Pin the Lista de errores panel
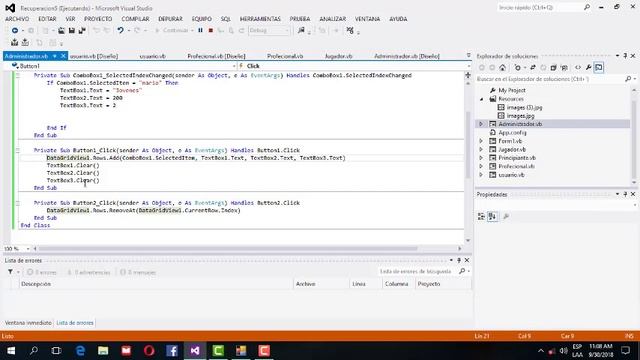Image resolution: width=640 pixels, height=360 pixels. coord(459,260)
